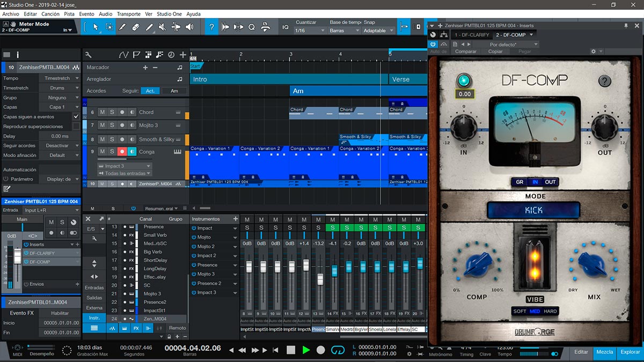Screen dimensions: 644x362
Task: Select the GR meter mode
Action: coord(519,182)
